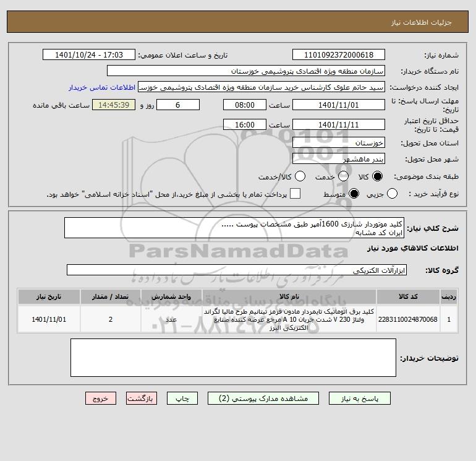Click the پاسخ به نیاز button
Viewport: 476px width, 461px height.
(x=360, y=399)
